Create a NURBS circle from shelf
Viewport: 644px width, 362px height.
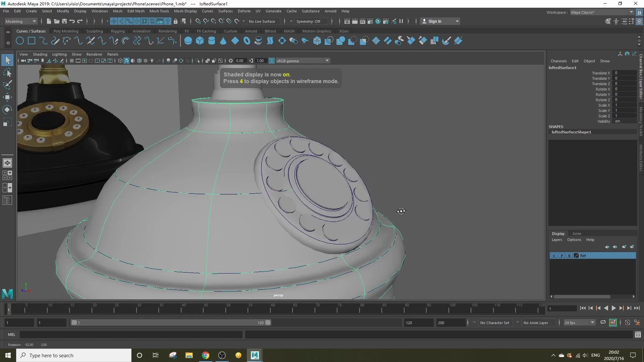[20, 41]
